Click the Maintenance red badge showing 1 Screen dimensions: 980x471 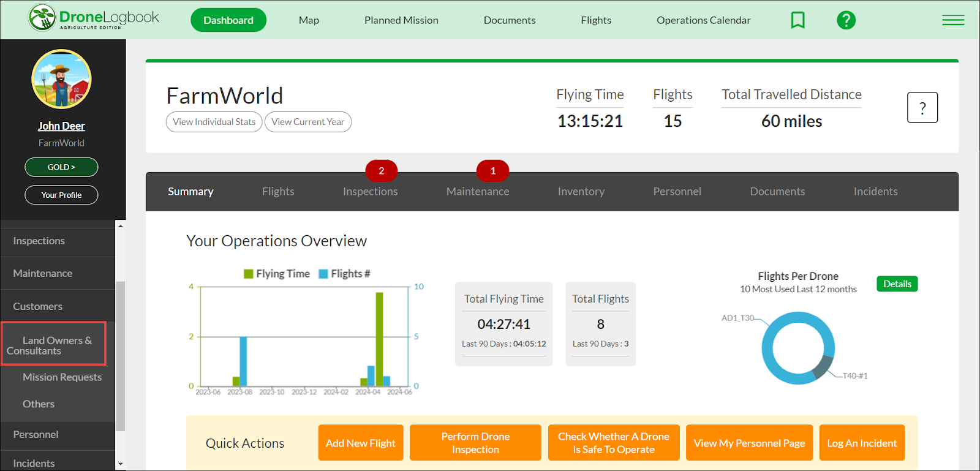click(492, 171)
